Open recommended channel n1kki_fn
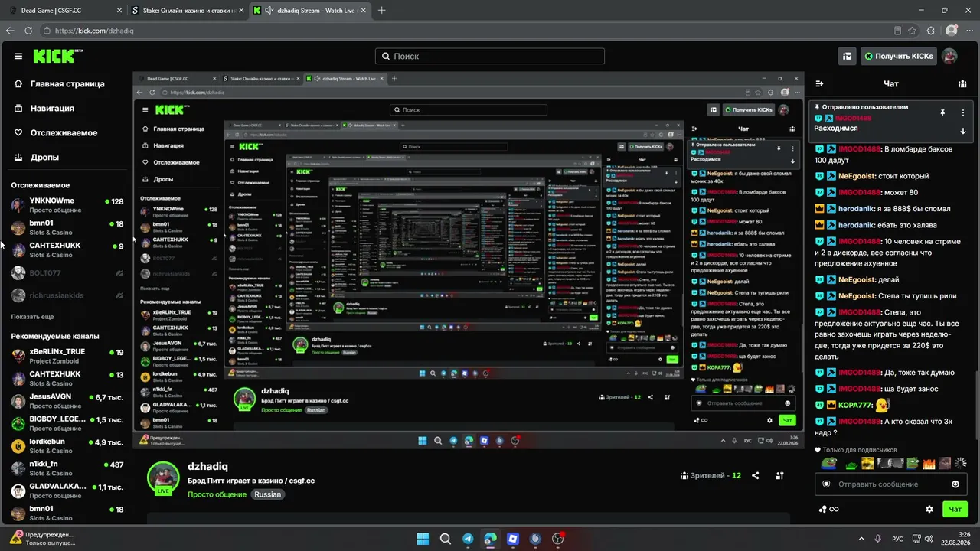The image size is (980, 551). click(67, 468)
